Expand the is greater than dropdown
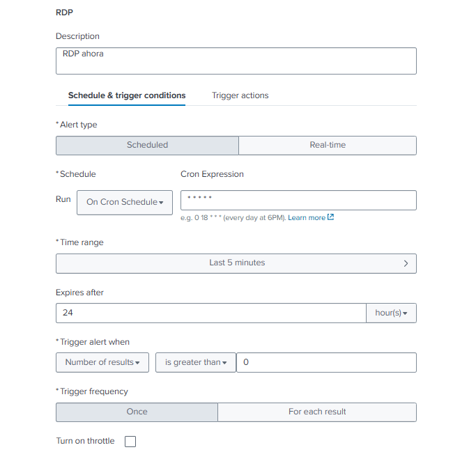Screen dimensions: 476x452 click(196, 362)
